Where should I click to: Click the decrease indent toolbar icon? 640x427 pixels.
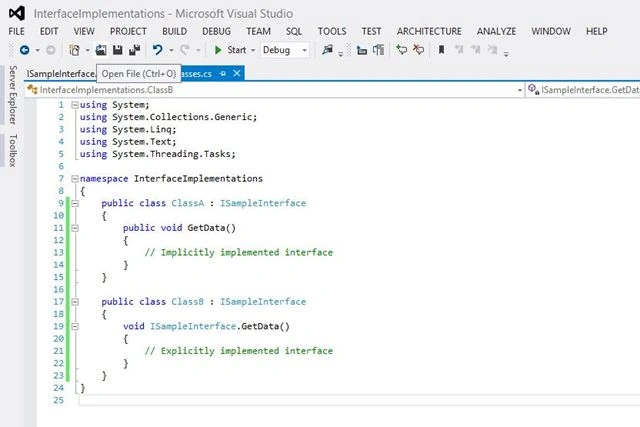point(362,50)
